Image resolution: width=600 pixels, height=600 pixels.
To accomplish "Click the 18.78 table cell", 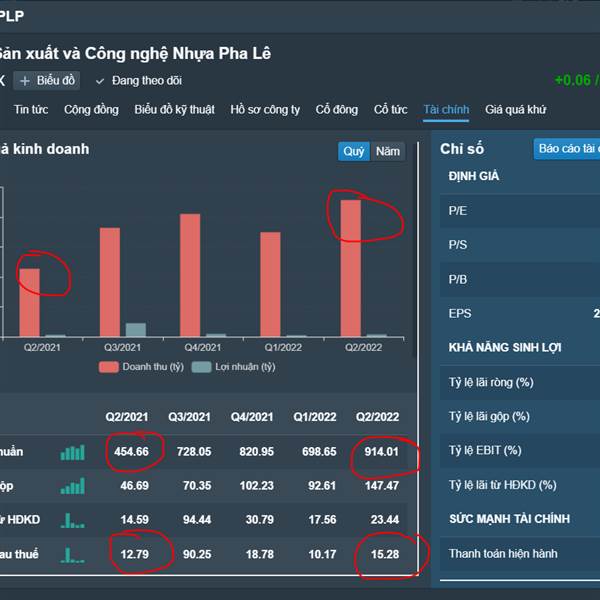I will coord(260,554).
